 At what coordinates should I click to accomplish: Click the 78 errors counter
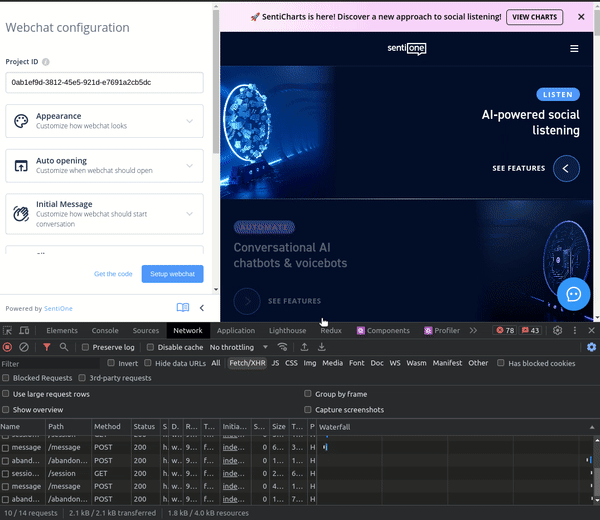505,330
